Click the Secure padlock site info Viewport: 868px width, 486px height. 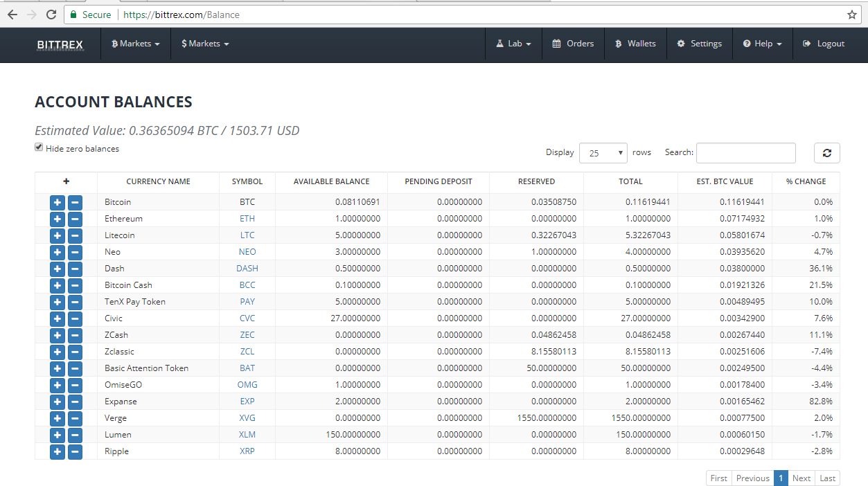pyautogui.click(x=91, y=15)
